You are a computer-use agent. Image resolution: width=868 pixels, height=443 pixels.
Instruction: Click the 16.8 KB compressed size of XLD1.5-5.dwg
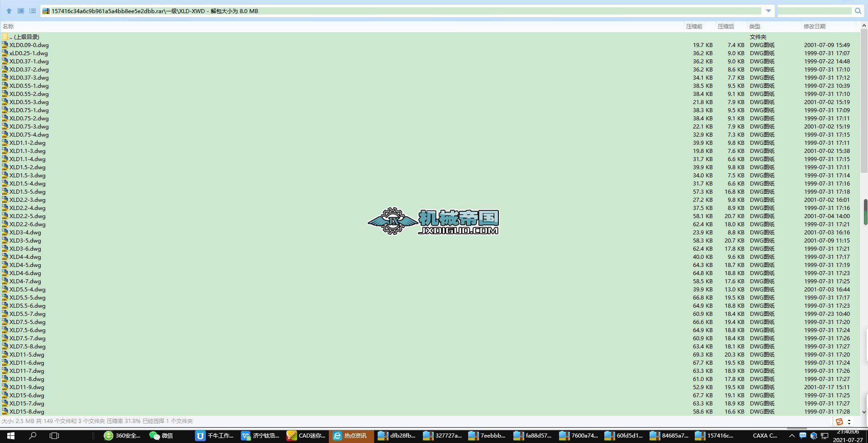734,191
